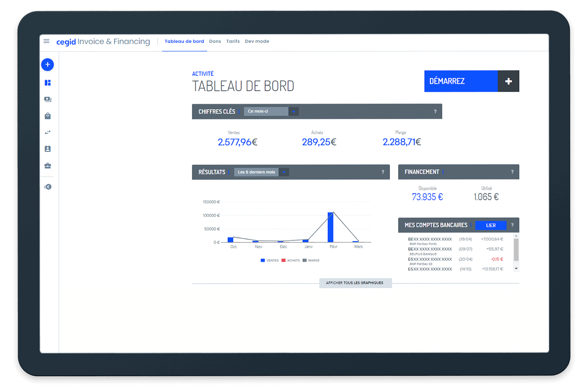Click the transfer arrows sidebar icon
The width and height of the screenshot is (588, 388).
48,132
